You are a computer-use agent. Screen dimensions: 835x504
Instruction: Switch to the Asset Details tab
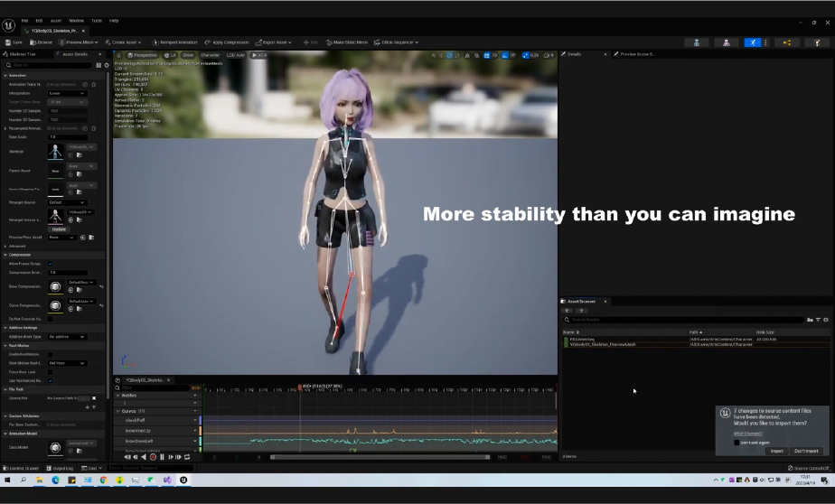(x=75, y=54)
